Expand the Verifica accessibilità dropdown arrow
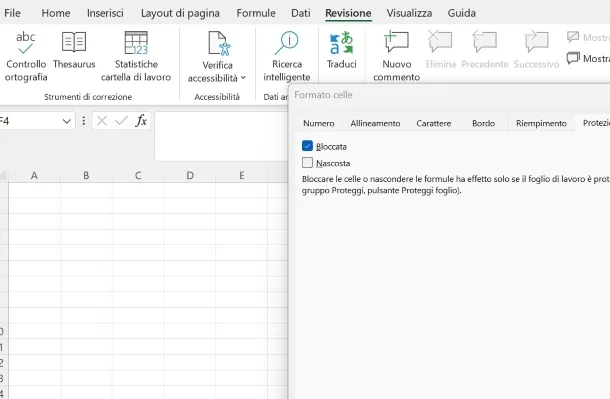The width and height of the screenshot is (610, 399). tap(243, 78)
